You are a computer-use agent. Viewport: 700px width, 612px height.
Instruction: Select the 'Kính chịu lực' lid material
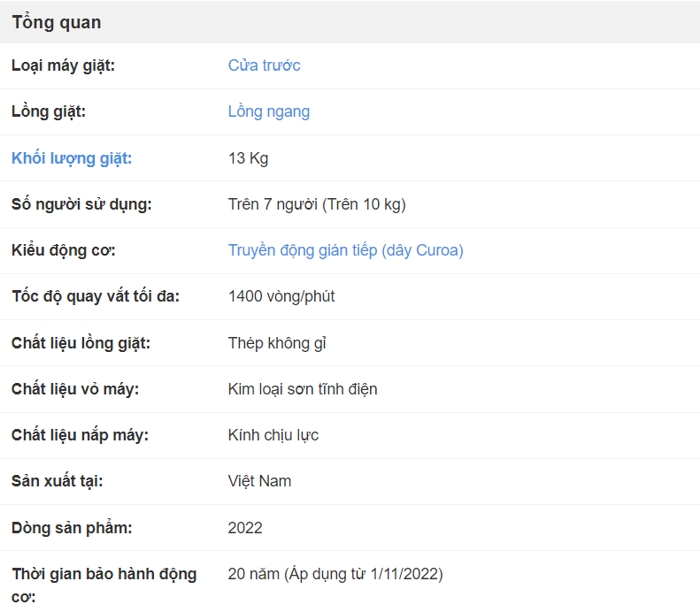(273, 435)
